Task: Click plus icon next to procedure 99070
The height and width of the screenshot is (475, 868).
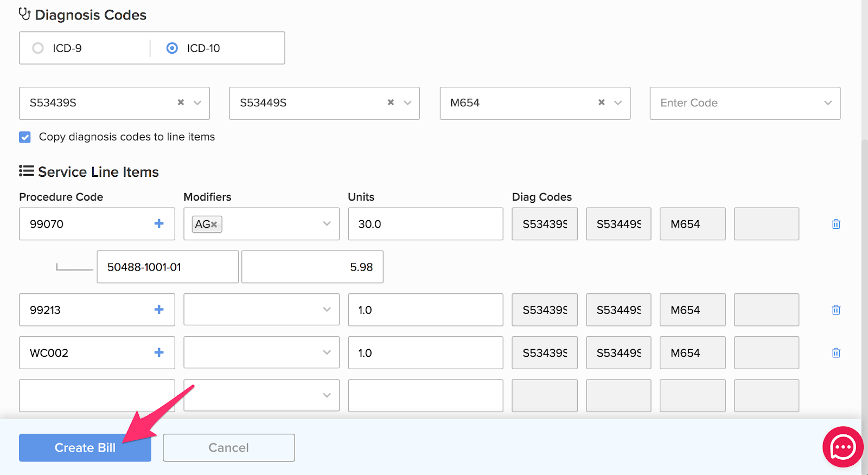Action: pyautogui.click(x=159, y=223)
